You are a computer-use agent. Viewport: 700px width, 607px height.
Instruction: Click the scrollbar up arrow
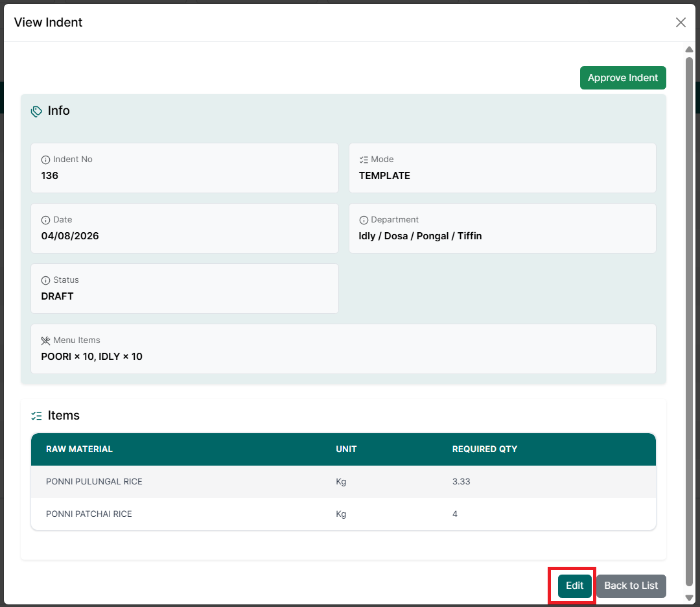(689, 49)
